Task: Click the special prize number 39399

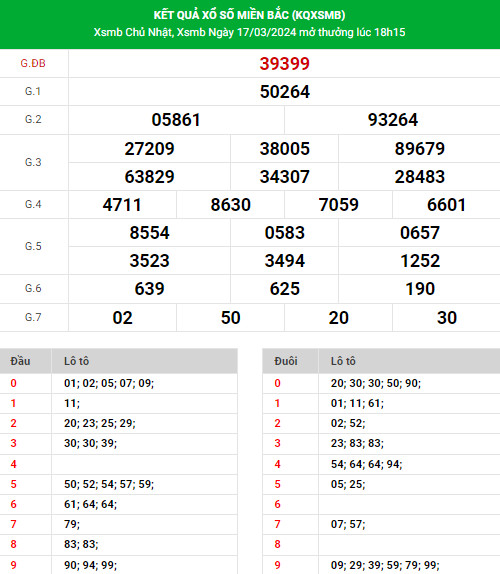Action: [x=284, y=64]
